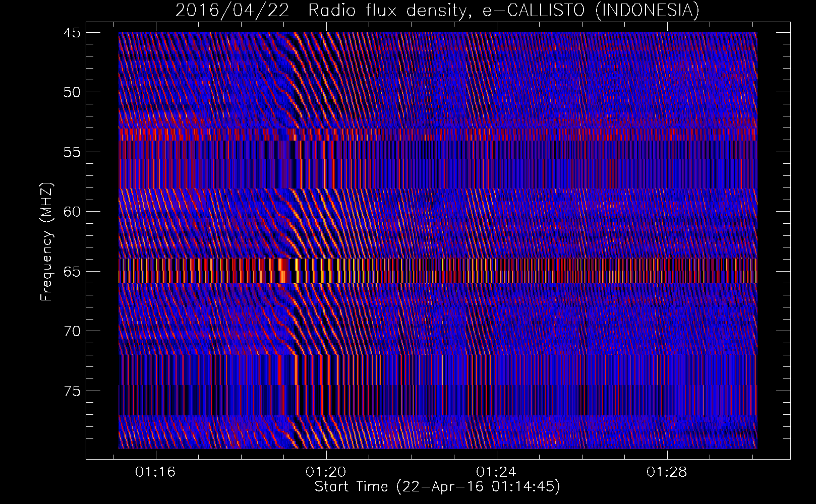The height and width of the screenshot is (504, 816).
Task: Click the 60 frequency tick label
Action: tap(72, 212)
